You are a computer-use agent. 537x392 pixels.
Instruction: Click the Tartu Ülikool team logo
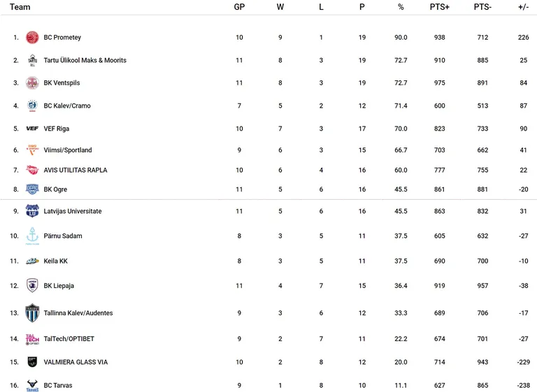tap(32, 60)
